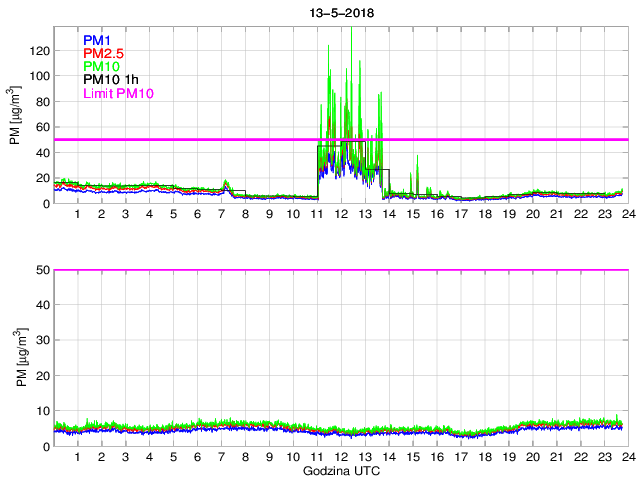This screenshot has width=640, height=480.
Task: Click hour 6 tick below the bottom chart
Action: click(197, 457)
